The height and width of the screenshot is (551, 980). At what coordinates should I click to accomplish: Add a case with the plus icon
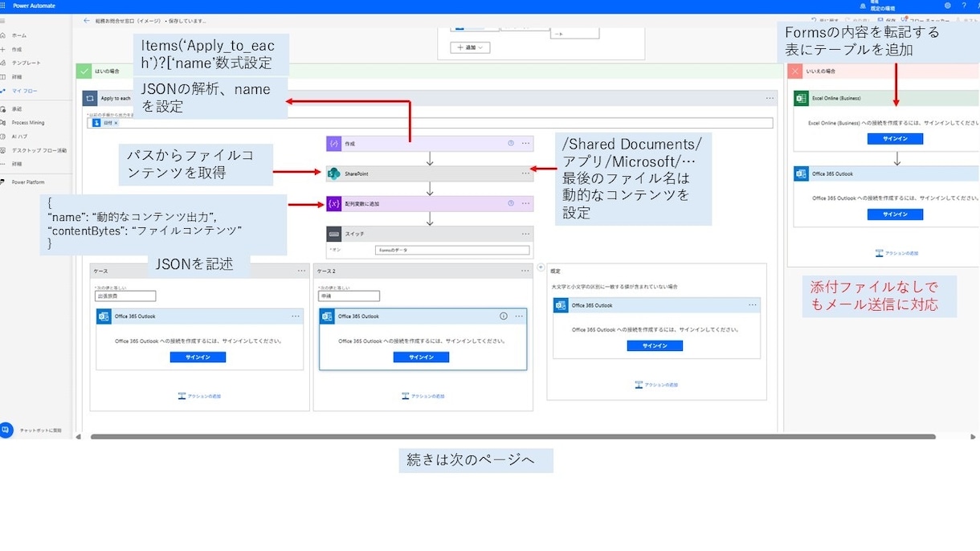[x=541, y=267]
